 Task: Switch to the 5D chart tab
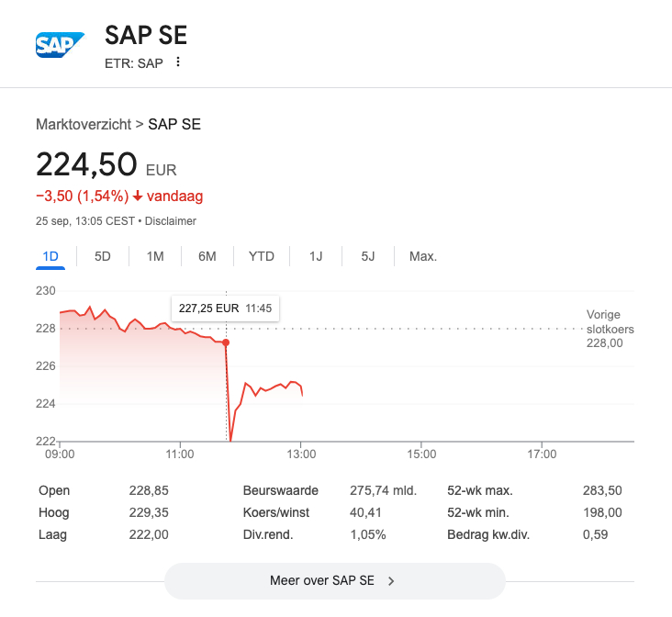[x=103, y=256]
